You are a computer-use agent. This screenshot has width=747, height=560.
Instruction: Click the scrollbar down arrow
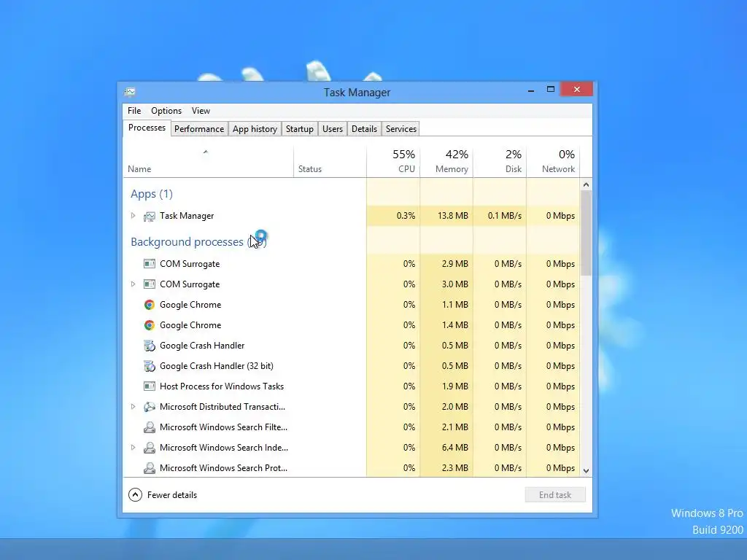[586, 470]
